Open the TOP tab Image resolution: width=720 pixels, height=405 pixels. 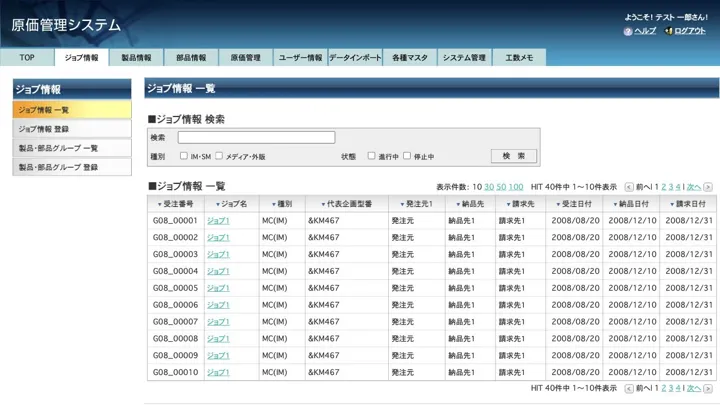(x=27, y=57)
